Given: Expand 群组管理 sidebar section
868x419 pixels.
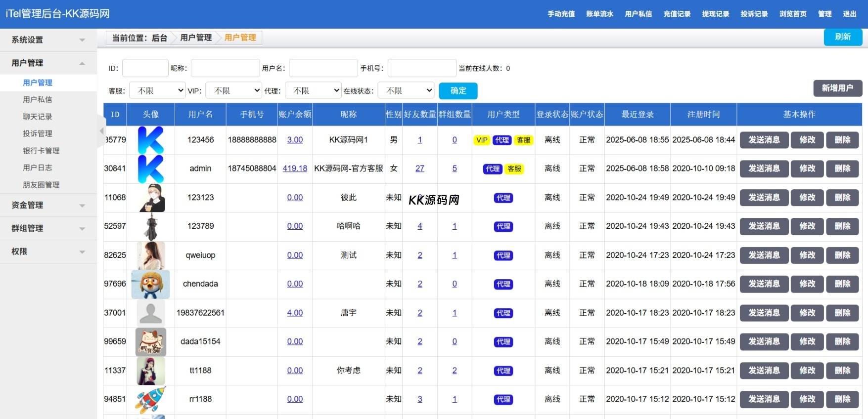Looking at the screenshot, I should click(x=48, y=228).
